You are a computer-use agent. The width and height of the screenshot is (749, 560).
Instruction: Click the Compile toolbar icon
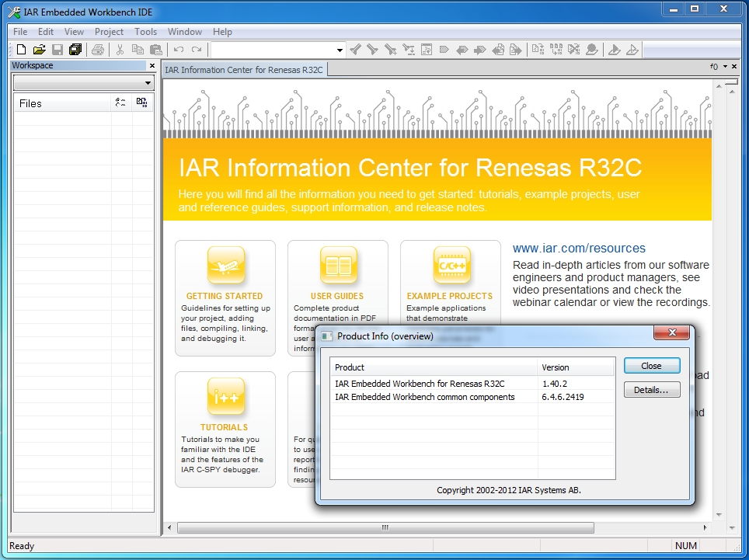[538, 49]
